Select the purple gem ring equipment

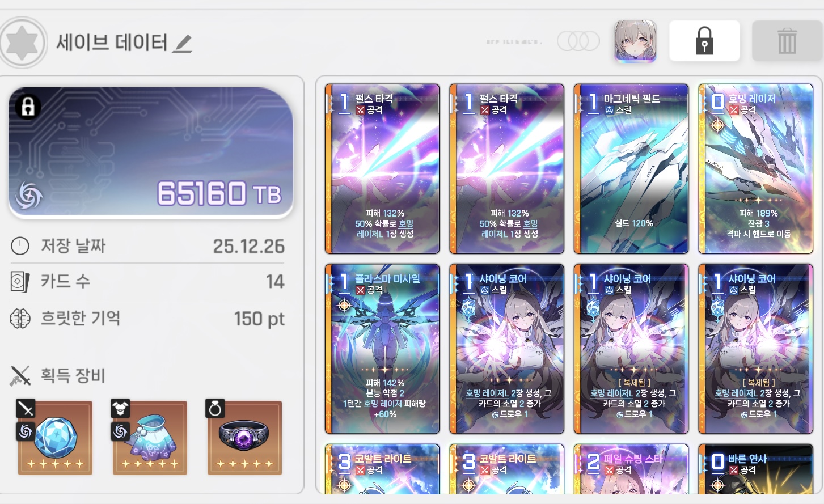tap(244, 438)
